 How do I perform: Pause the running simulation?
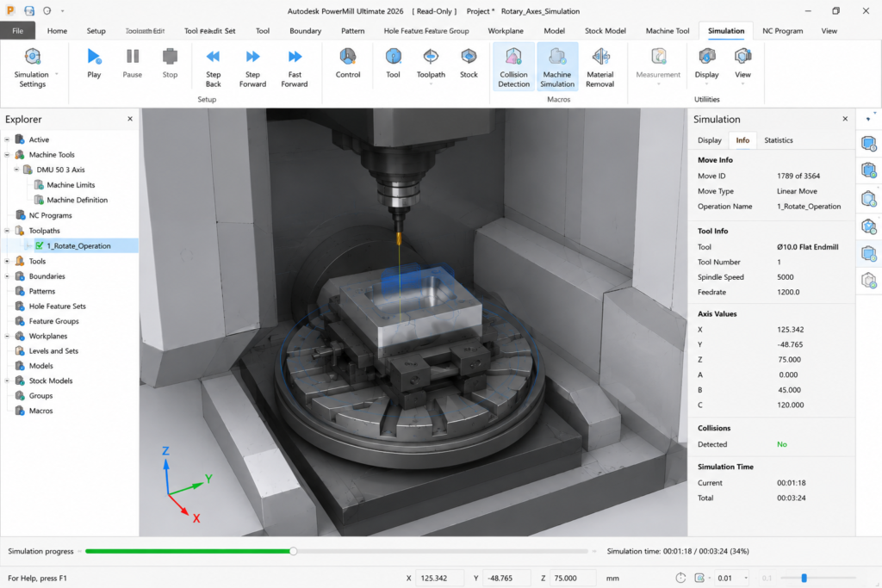[132, 64]
